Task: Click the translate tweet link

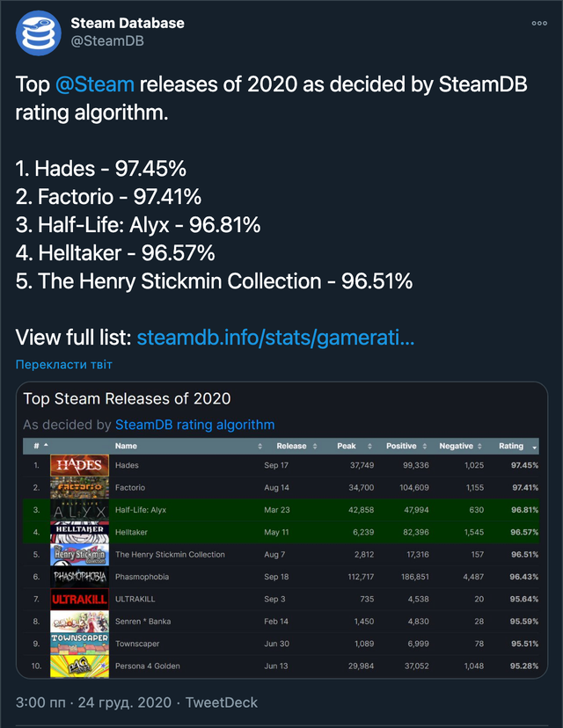Action: 64,364
